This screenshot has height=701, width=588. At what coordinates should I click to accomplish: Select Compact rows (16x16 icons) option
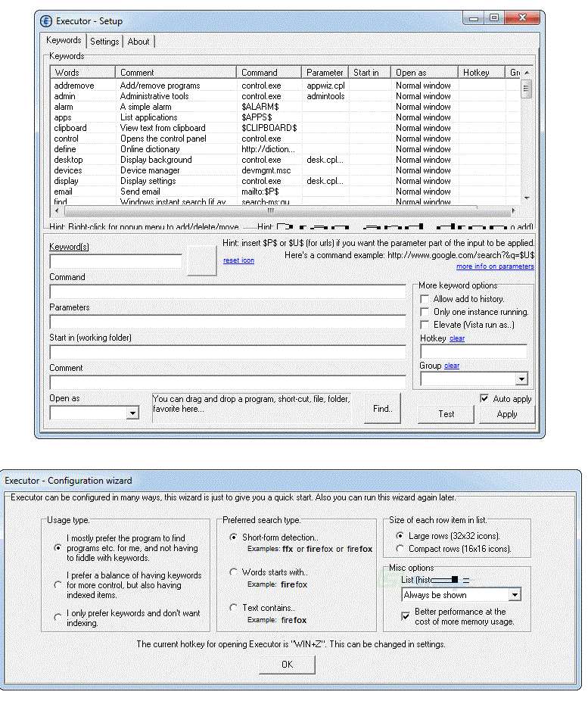[x=400, y=549]
